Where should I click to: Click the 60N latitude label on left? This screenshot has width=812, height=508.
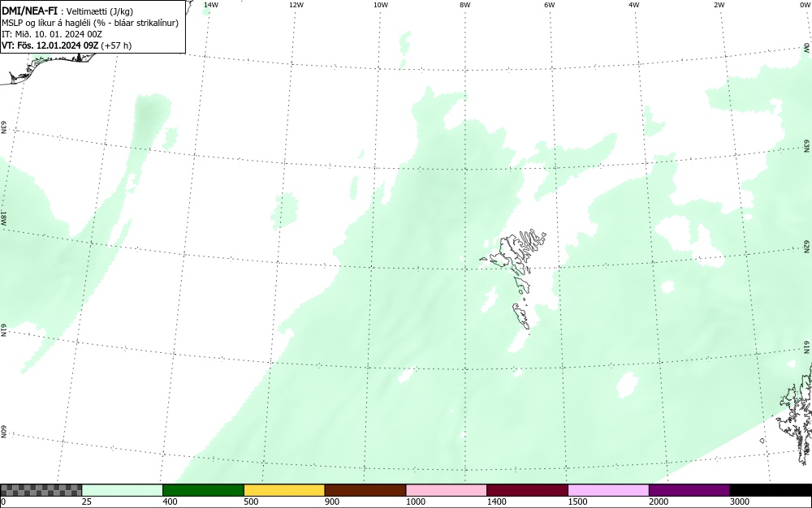(x=3, y=432)
